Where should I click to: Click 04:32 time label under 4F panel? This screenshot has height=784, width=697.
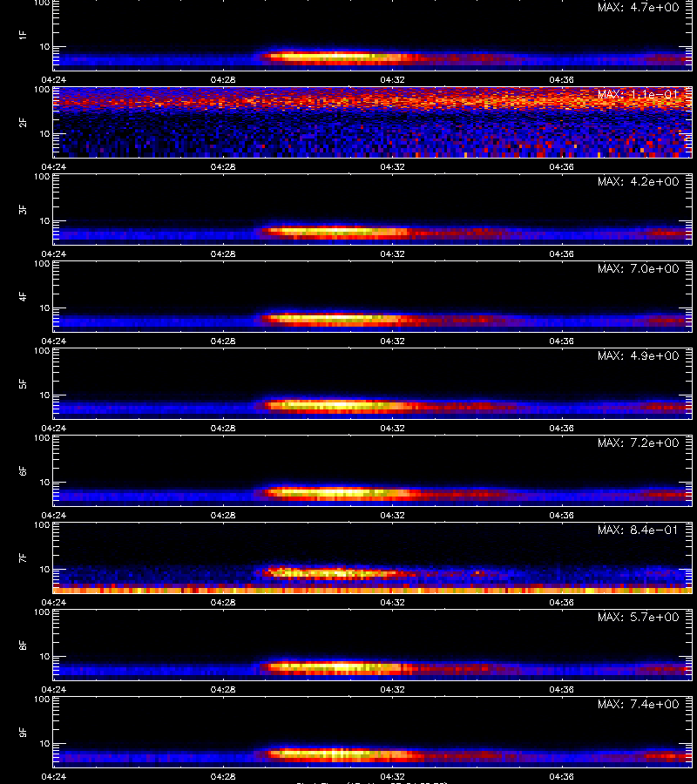tap(393, 341)
